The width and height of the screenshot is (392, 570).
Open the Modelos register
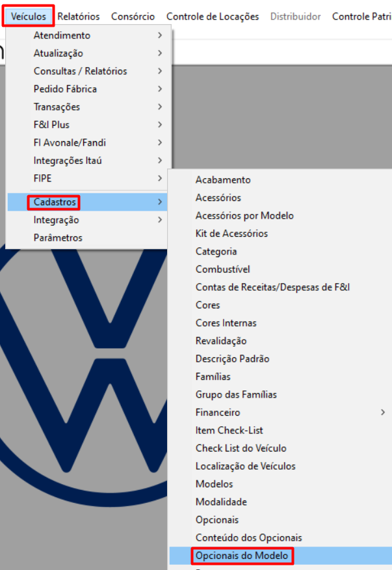(x=280, y=484)
